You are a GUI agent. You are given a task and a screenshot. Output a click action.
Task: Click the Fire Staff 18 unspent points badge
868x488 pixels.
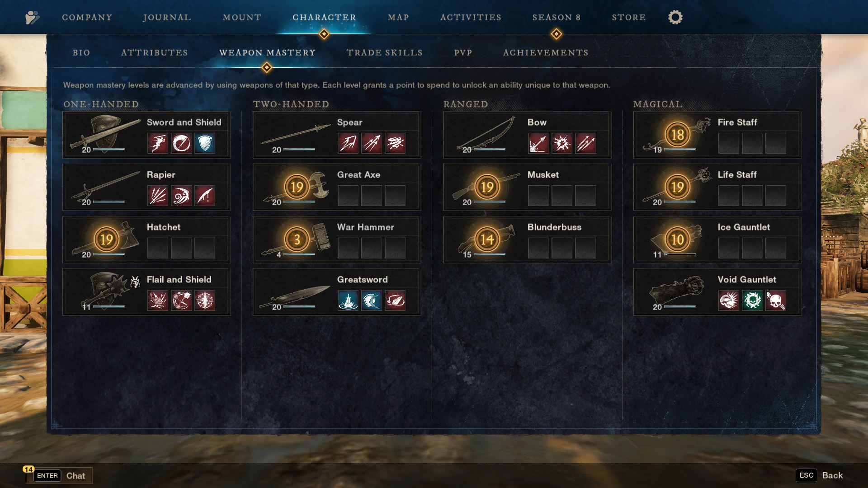click(677, 135)
